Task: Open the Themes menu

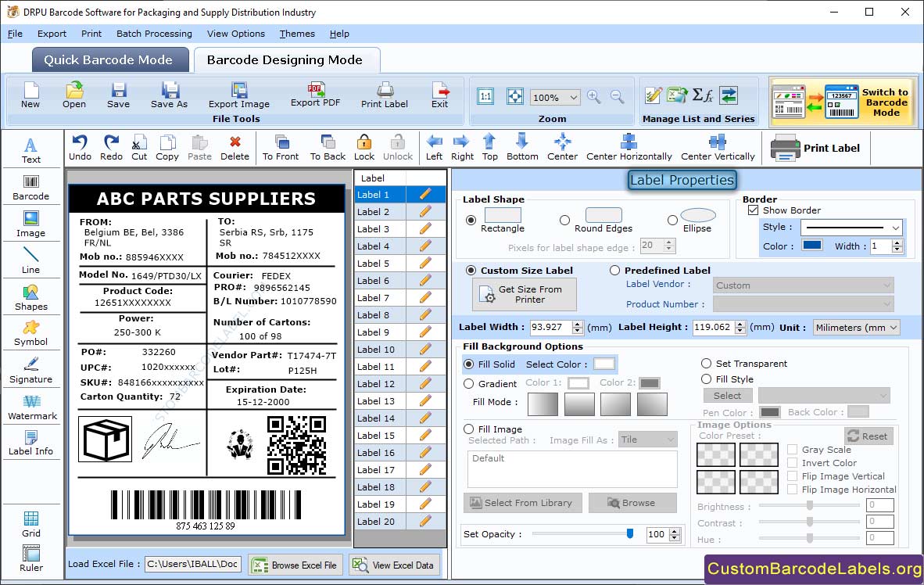Action: [x=297, y=34]
